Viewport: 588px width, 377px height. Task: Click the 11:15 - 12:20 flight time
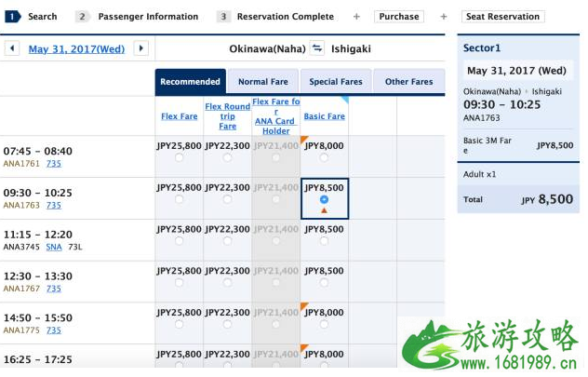37,235
